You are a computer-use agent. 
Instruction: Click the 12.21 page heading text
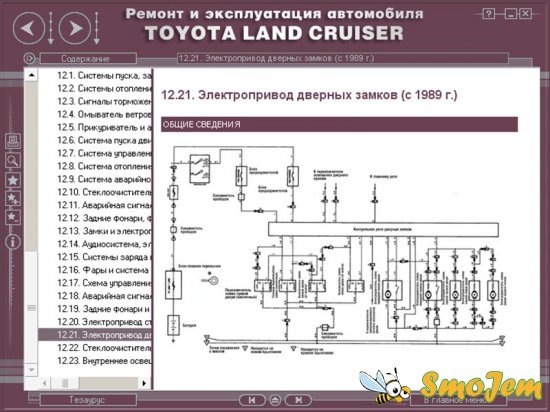(309, 95)
